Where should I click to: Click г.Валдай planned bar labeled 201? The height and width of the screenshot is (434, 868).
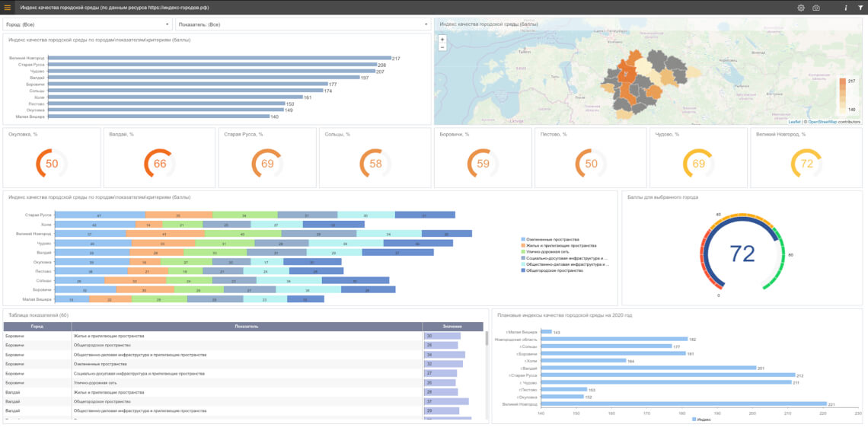648,368
